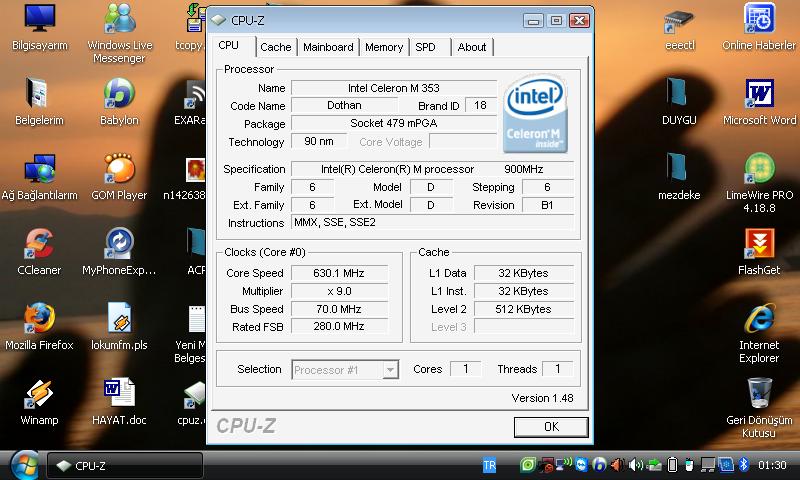The image size is (800, 480).
Task: Open the Mozilla Firefox desktop icon
Action: 39,319
